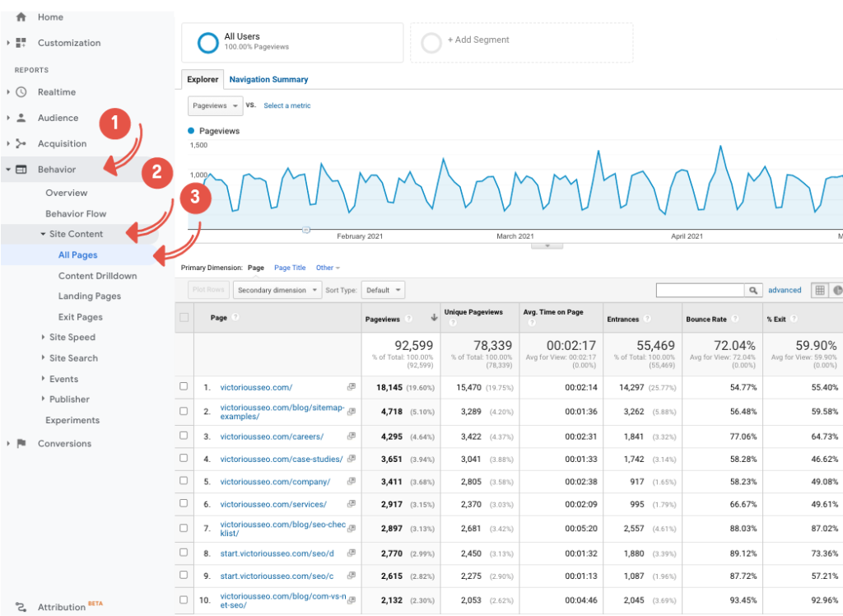Click the Conversions flag icon
843x616 pixels.
tap(21, 444)
